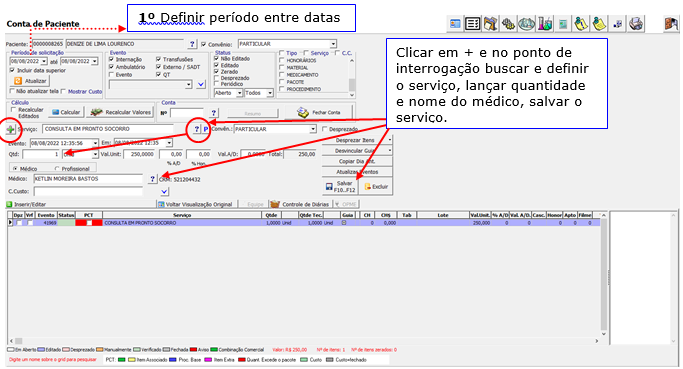Toggle Incluir data superior checkbox
The height and width of the screenshot is (369, 683).
click(x=13, y=70)
